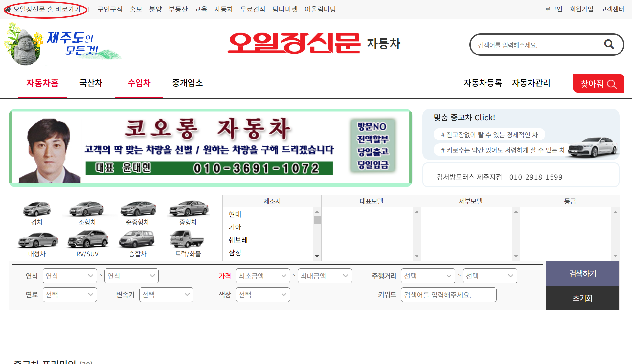Open the minimum 주행거리 dropdown
The height and width of the screenshot is (364, 632).
tap(428, 276)
